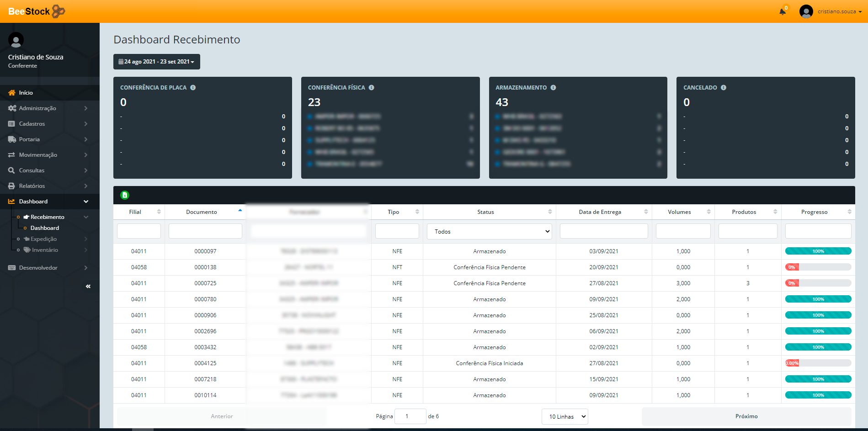Click info icon next to Conferência de Placa
The height and width of the screenshot is (431, 868).
pos(193,88)
